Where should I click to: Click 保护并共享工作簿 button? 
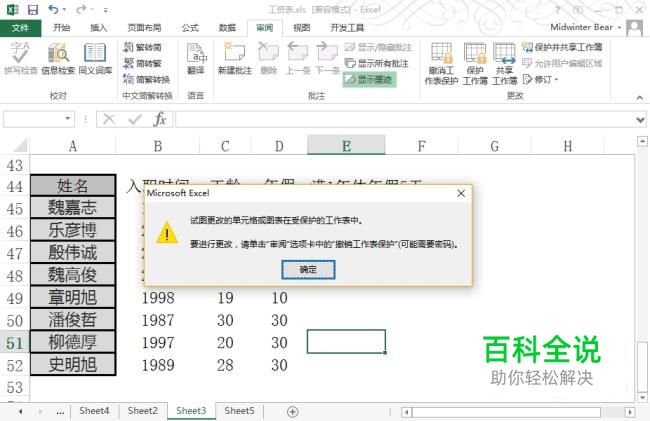pos(562,47)
